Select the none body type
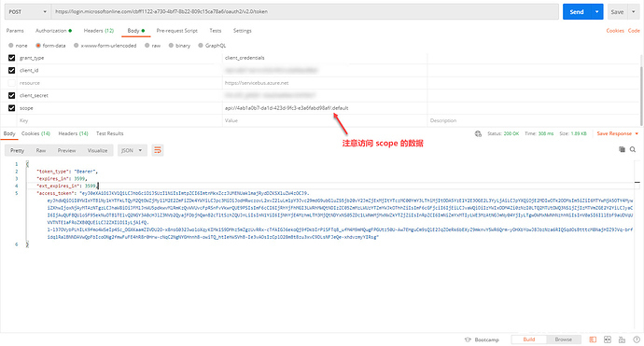This screenshot has width=644, height=346. [11, 46]
